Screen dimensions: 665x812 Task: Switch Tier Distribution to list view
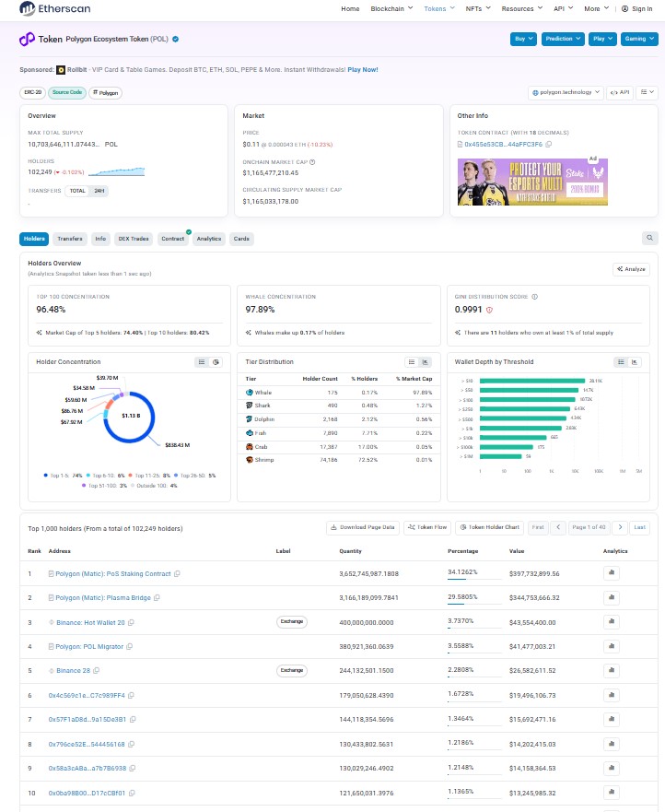pos(412,362)
